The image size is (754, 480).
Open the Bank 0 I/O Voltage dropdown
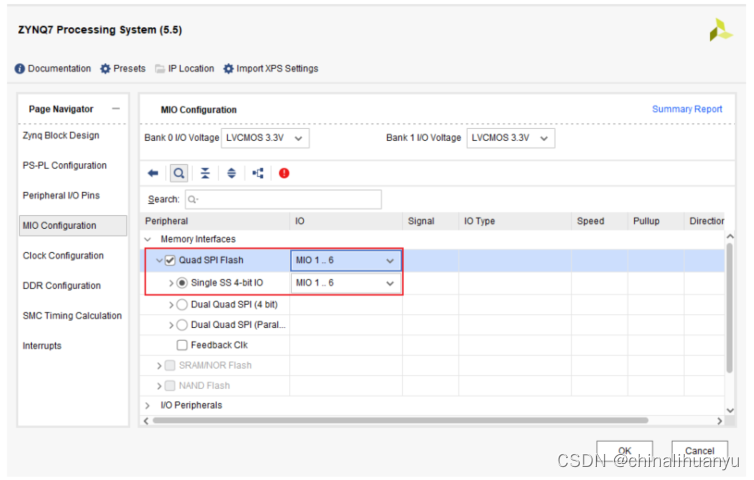tap(265, 138)
